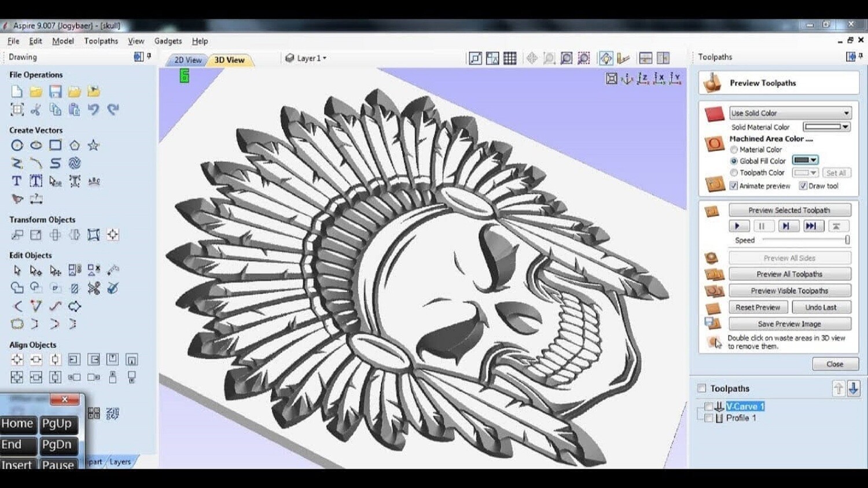868x488 pixels.
Task: Select the Material Color radio button
Action: (x=734, y=150)
